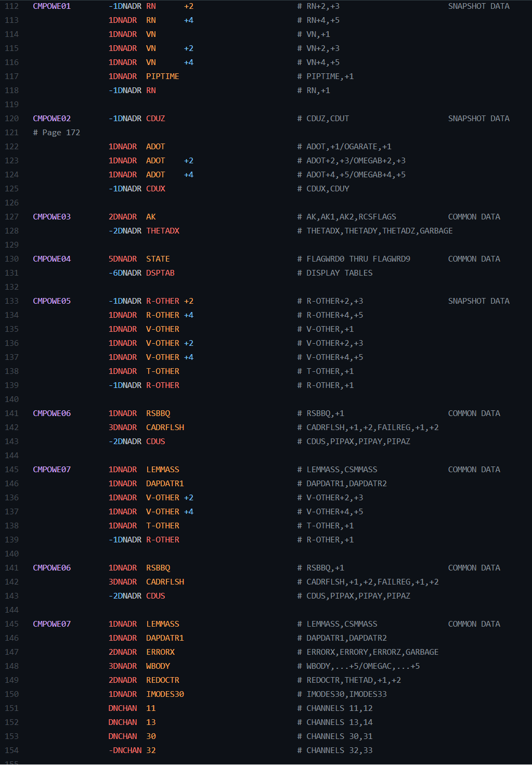Screen dimensions: 532x765
Task: Click the PIPTIME operand
Action: 162,76
